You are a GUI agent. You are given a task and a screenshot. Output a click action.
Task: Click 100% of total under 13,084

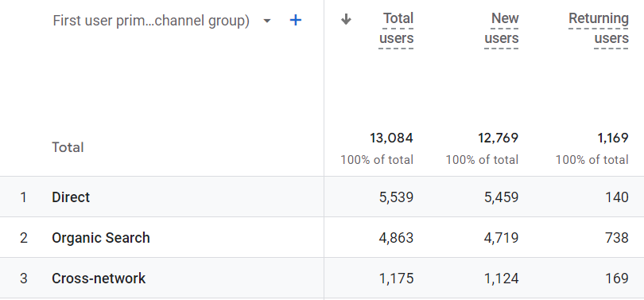(x=377, y=160)
